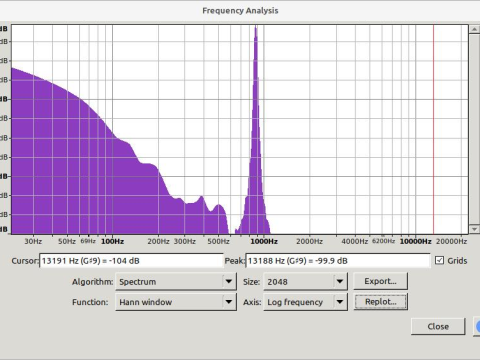Open the Axis dropdown showing Log frequency
Viewport: 480px width, 360px height.
click(305, 302)
